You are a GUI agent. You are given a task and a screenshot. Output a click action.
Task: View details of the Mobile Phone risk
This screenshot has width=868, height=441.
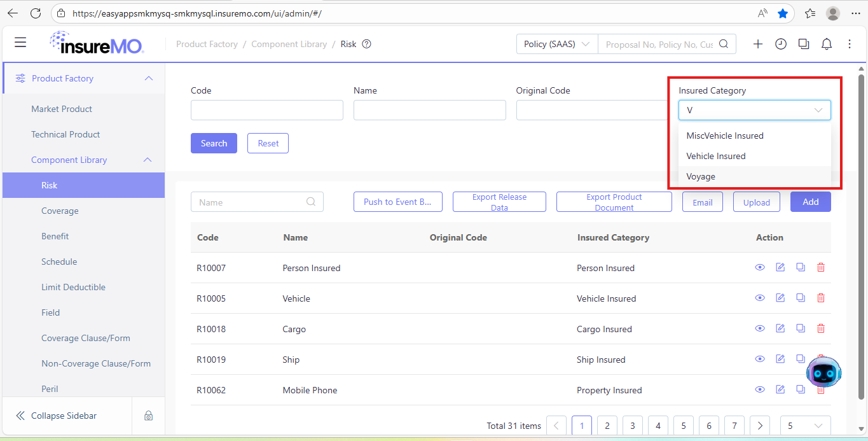pos(760,389)
